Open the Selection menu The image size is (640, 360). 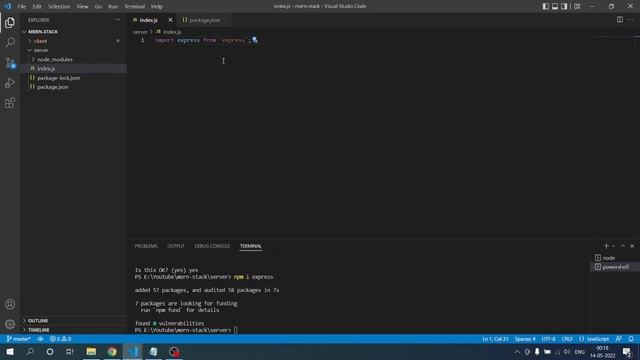click(59, 7)
